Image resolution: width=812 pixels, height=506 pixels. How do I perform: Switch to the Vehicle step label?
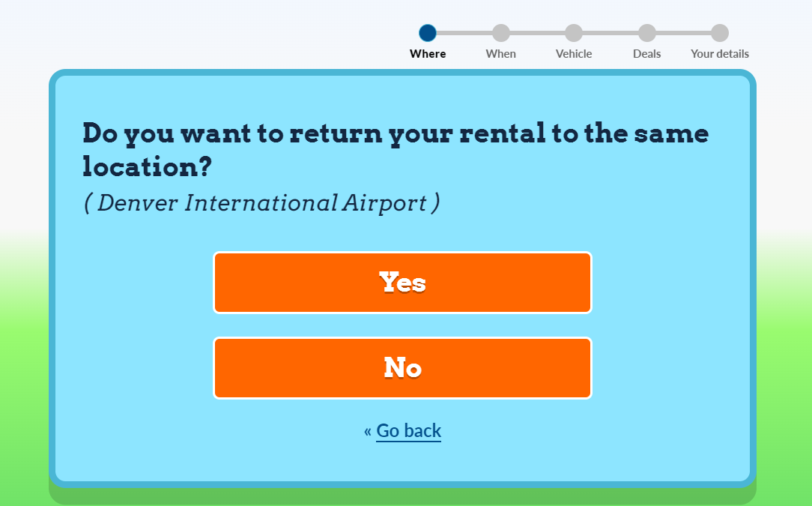point(574,54)
